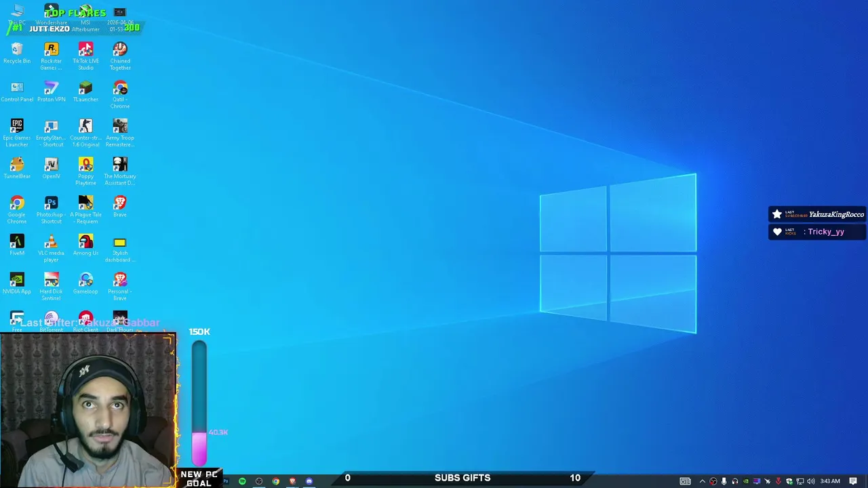This screenshot has height=488, width=868.
Task: Open the OpenIV desktop shortcut
Action: point(51,169)
